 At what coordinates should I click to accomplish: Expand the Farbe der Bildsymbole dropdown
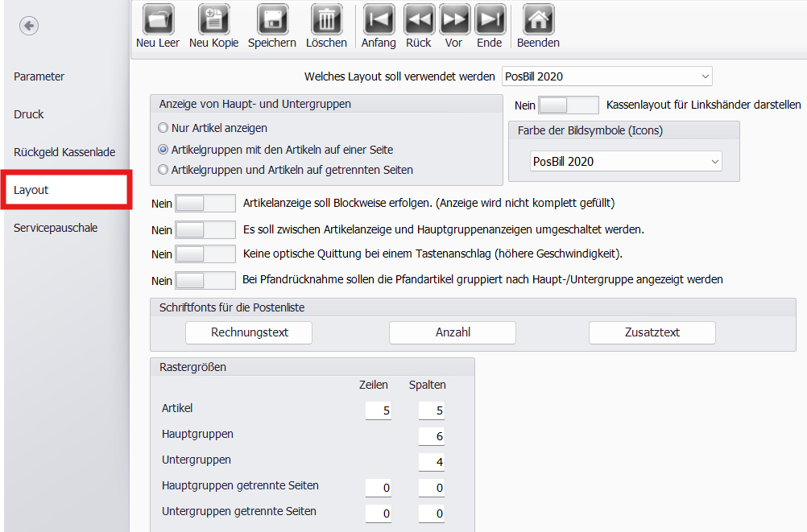tap(625, 162)
